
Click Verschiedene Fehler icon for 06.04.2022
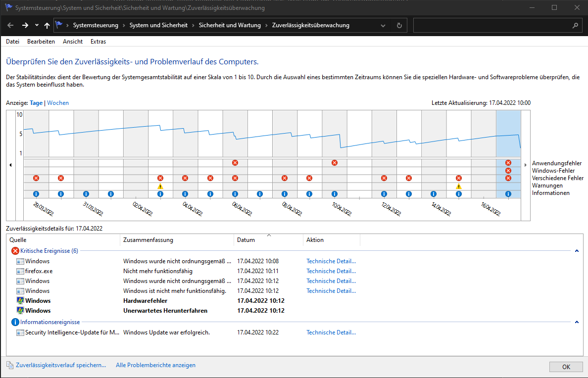tap(235, 178)
